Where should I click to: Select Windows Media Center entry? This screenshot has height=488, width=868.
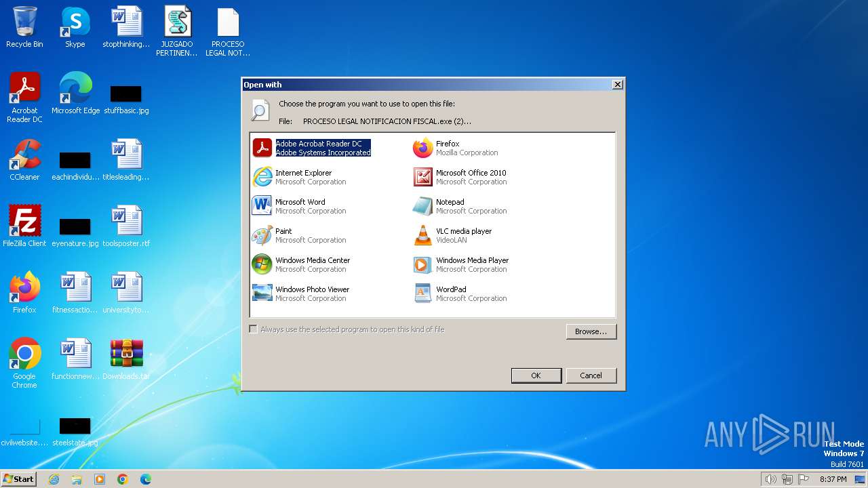tap(301, 264)
